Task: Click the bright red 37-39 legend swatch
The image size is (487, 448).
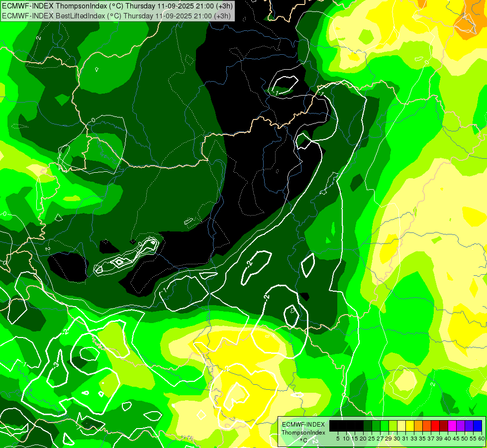Action: click(x=435, y=426)
